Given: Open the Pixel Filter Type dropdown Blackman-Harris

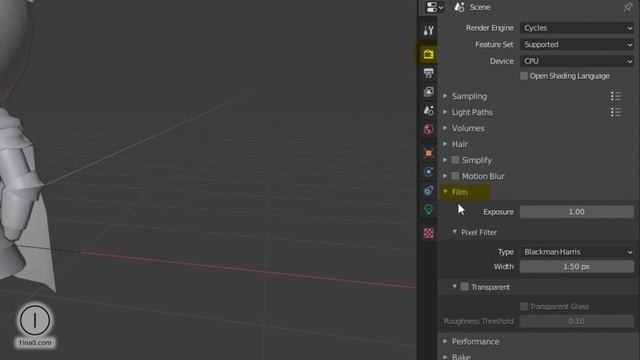Looking at the screenshot, I should coord(577,252).
